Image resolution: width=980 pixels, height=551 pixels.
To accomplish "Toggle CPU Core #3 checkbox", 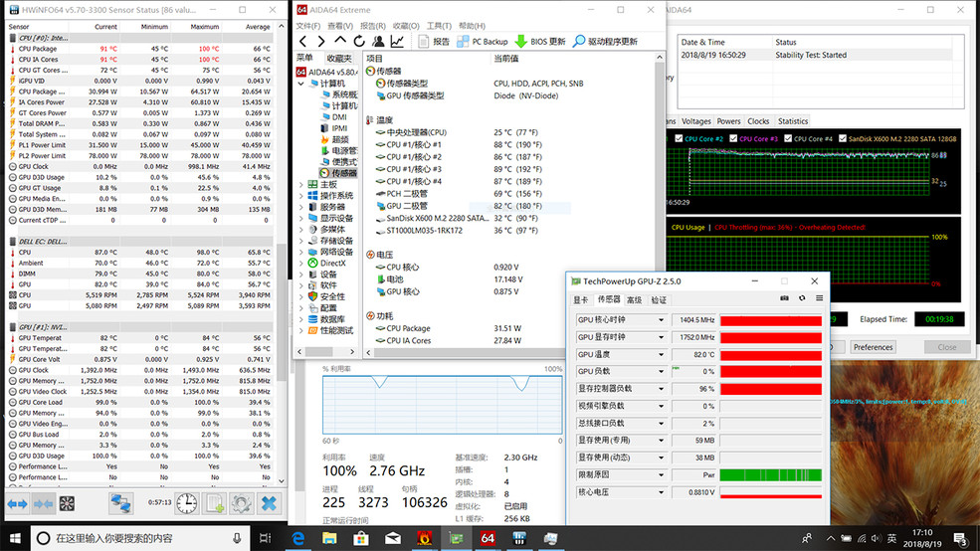I will tap(733, 138).
